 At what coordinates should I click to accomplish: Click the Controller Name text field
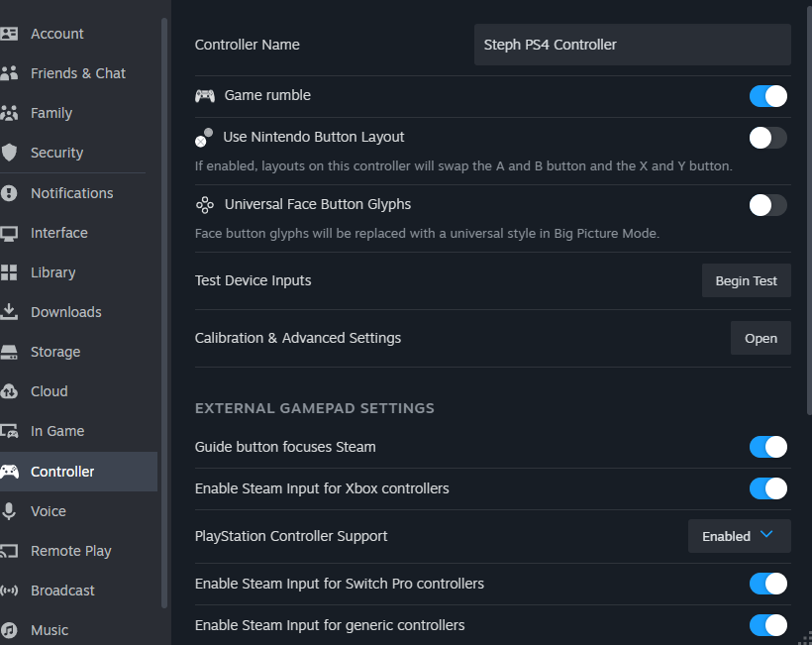(632, 45)
